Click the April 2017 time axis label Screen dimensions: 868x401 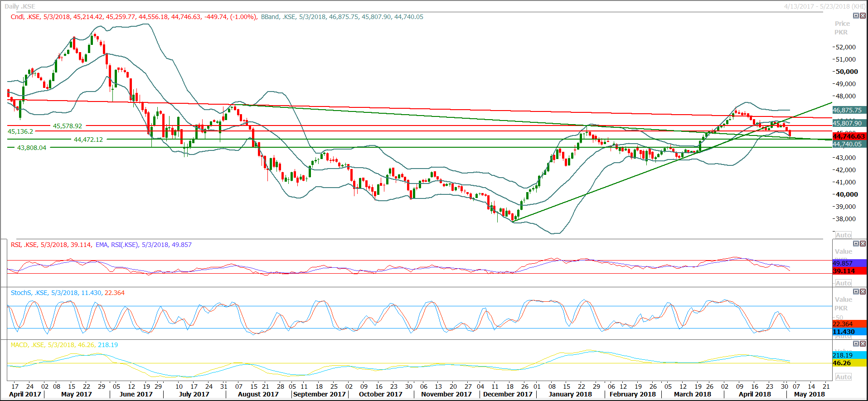[25, 394]
